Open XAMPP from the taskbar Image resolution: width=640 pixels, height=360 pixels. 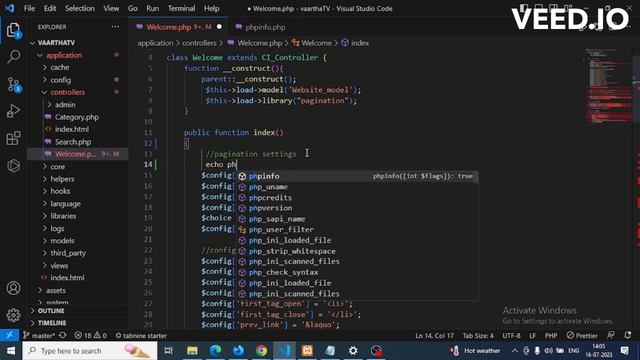[307, 351]
